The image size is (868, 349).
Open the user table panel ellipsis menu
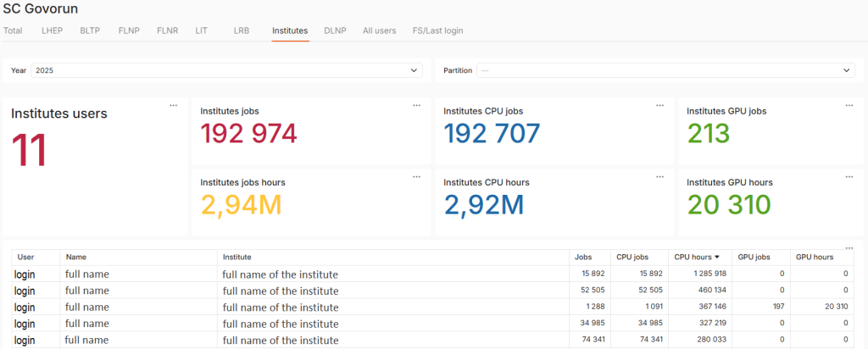(x=849, y=247)
